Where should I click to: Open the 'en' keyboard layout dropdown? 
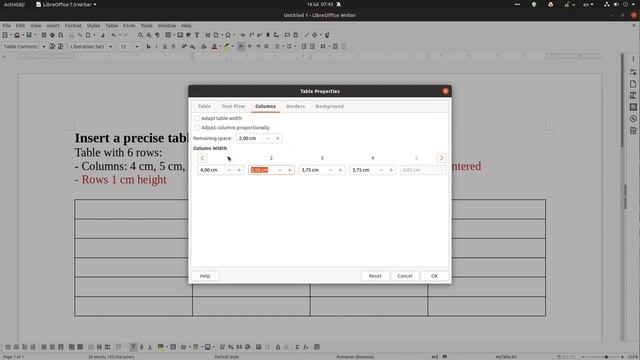coord(588,4)
